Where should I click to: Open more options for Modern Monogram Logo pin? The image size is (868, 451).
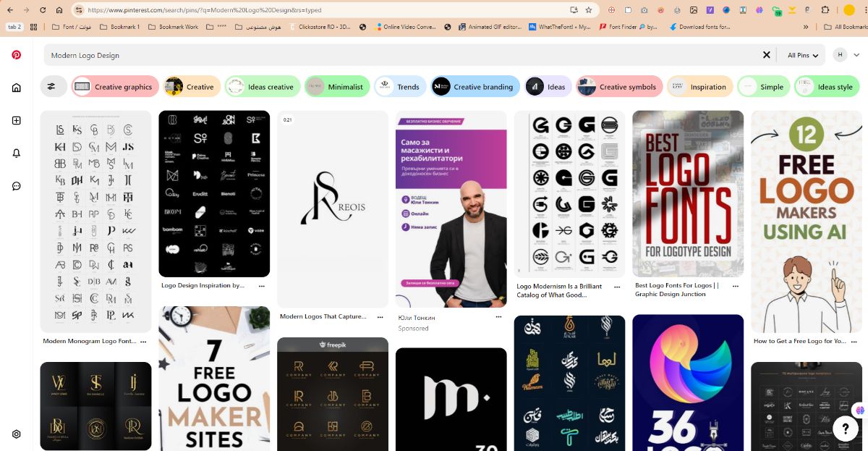click(x=143, y=341)
